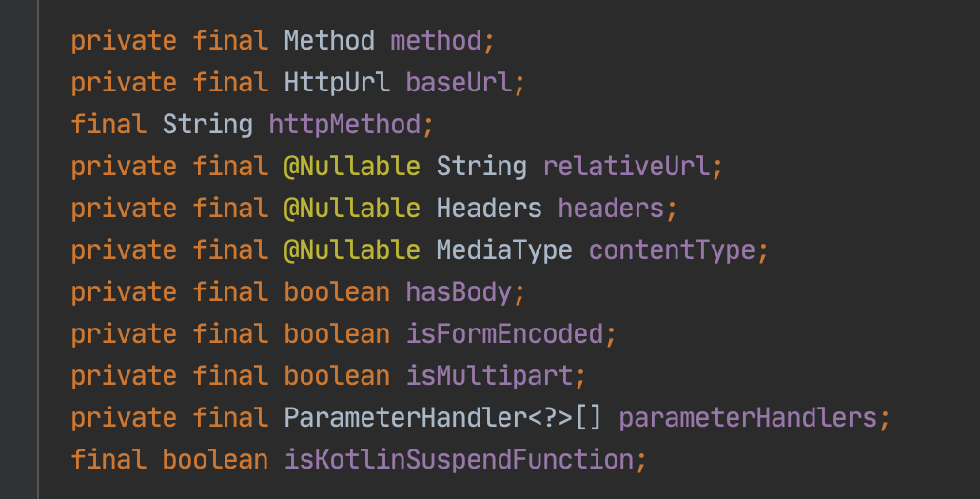Click String type on the relativeUrl line

(481, 167)
